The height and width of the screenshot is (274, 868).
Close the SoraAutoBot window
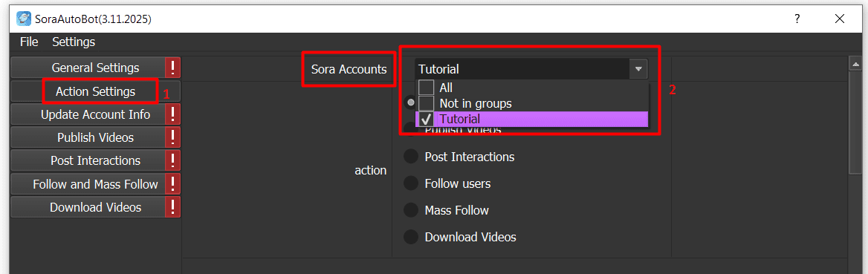coord(840,19)
